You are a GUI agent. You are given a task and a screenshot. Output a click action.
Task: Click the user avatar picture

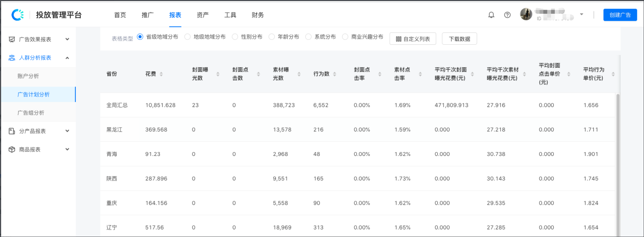coord(526,15)
